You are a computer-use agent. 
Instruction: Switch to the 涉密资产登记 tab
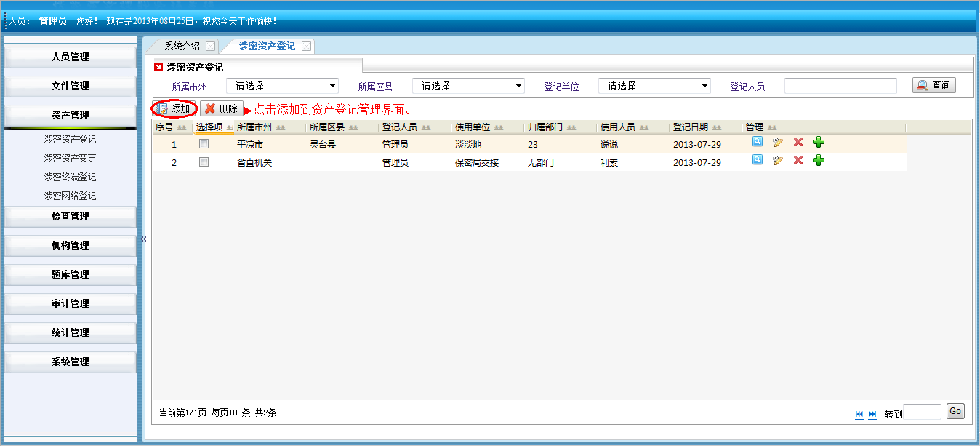point(267,46)
